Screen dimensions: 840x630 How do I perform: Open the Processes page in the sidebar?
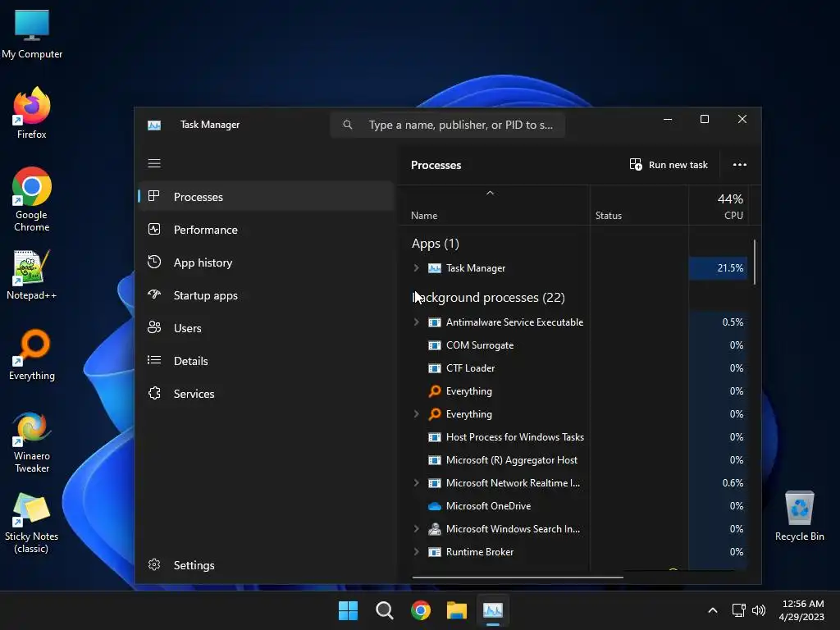[x=267, y=197]
